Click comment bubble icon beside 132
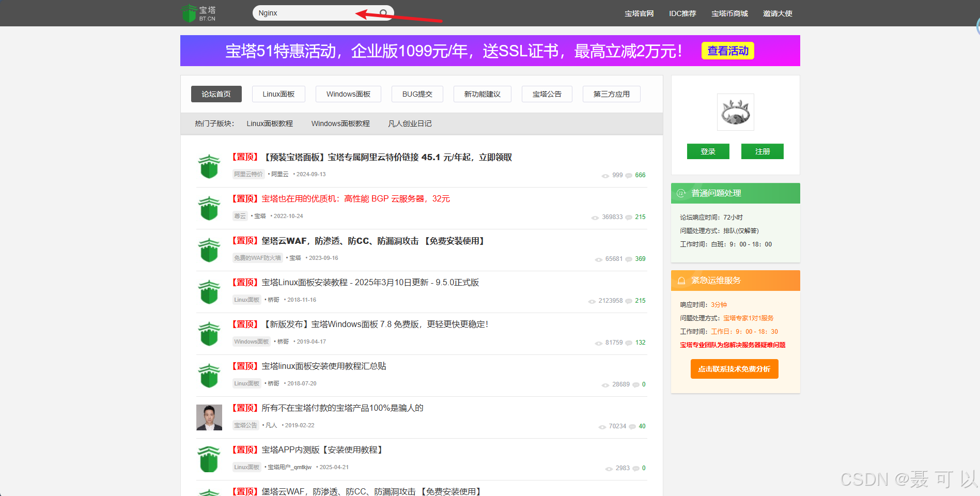The height and width of the screenshot is (496, 980). click(629, 343)
